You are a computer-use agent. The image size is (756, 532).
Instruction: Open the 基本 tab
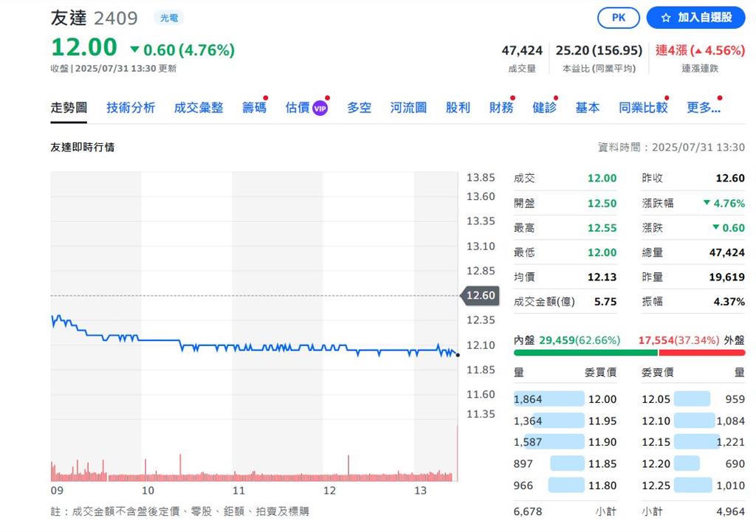587,108
